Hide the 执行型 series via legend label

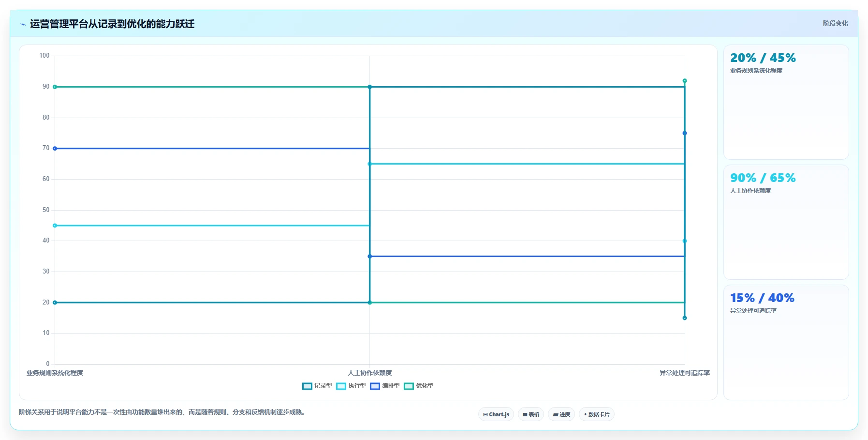pos(357,386)
